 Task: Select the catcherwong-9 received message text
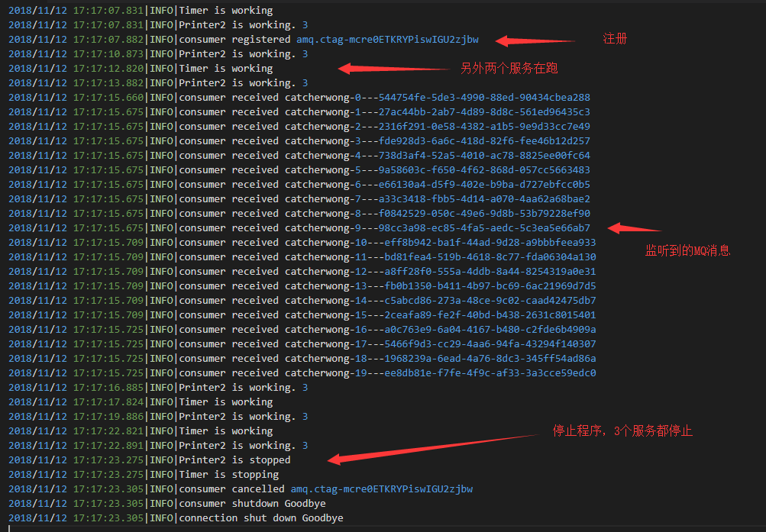coord(384,228)
